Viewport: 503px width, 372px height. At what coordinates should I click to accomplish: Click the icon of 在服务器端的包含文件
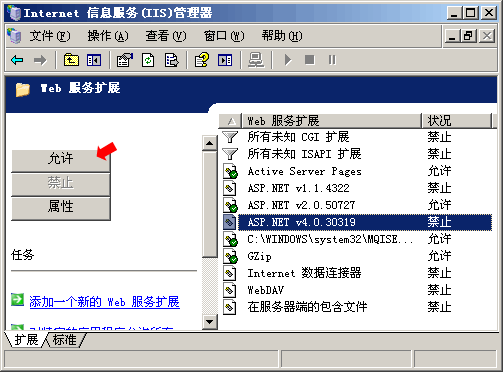click(230, 307)
